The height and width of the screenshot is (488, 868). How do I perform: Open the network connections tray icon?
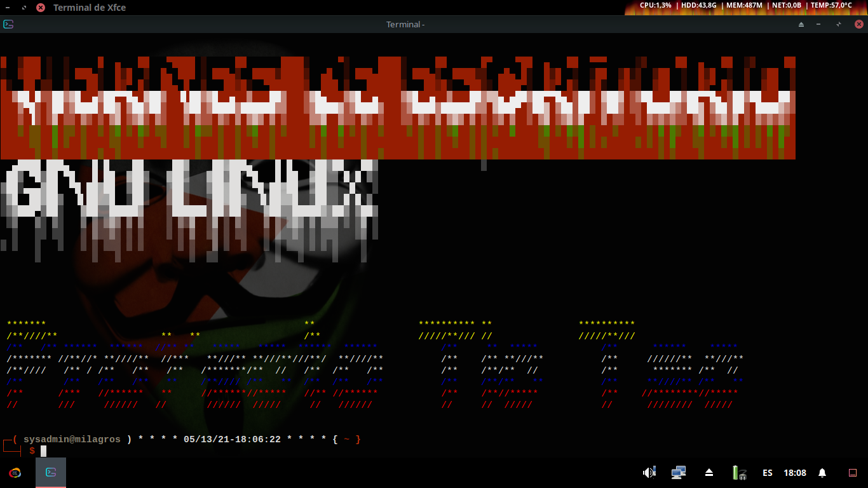click(x=679, y=473)
